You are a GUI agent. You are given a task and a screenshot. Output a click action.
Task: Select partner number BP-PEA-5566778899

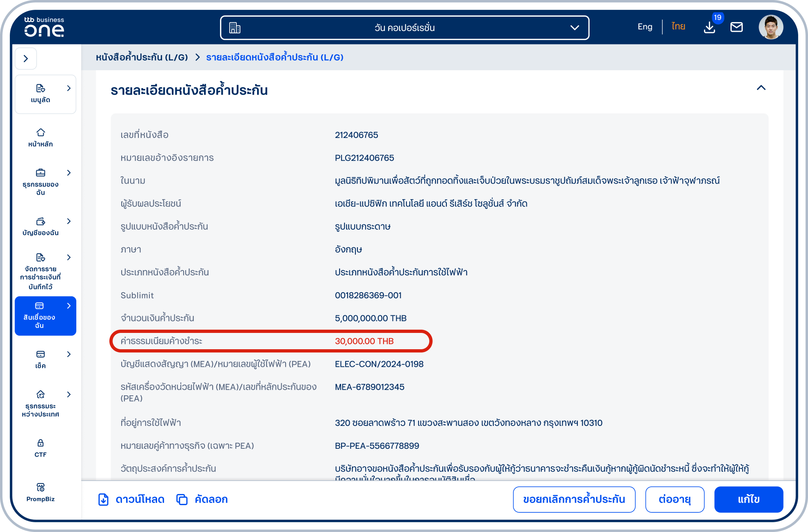pos(377,446)
